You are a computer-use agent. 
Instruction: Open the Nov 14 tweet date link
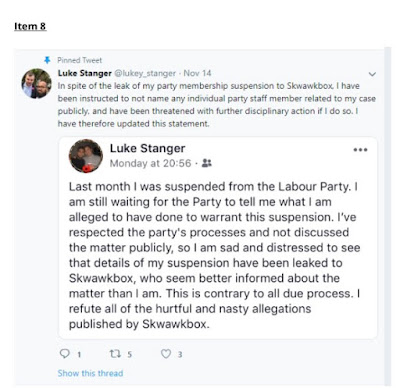pyautogui.click(x=197, y=73)
